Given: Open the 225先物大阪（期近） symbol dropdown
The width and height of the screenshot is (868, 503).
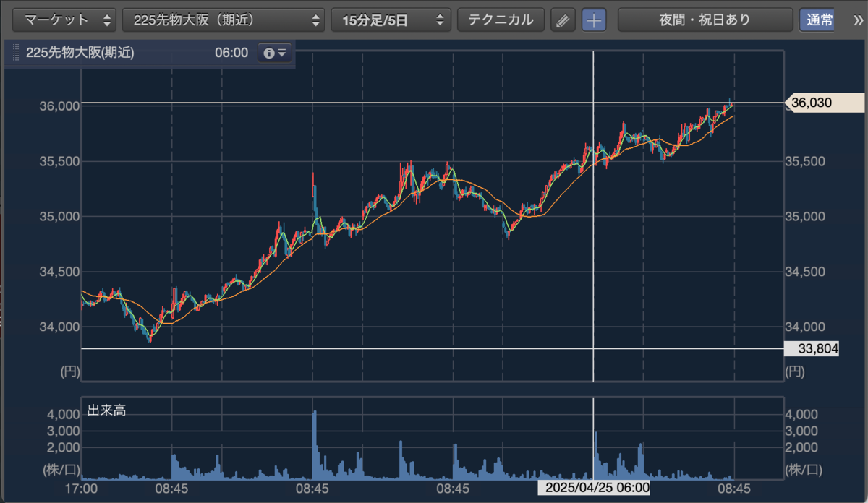Looking at the screenshot, I should point(224,20).
